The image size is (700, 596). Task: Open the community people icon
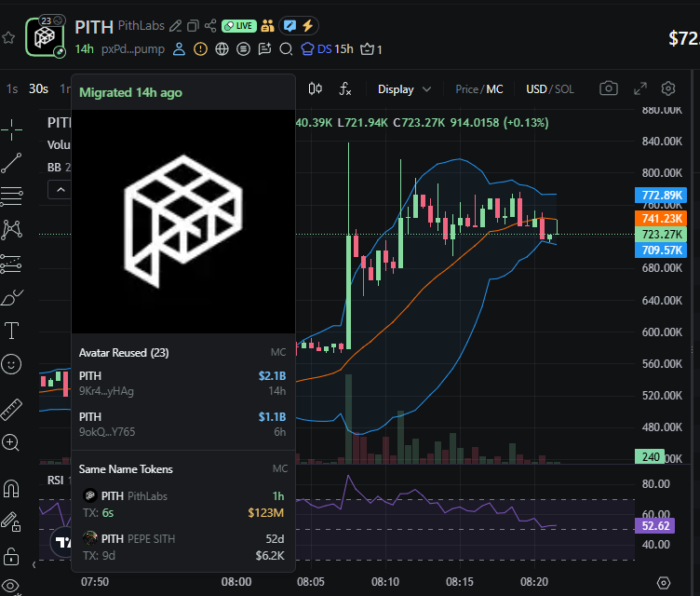[x=267, y=26]
